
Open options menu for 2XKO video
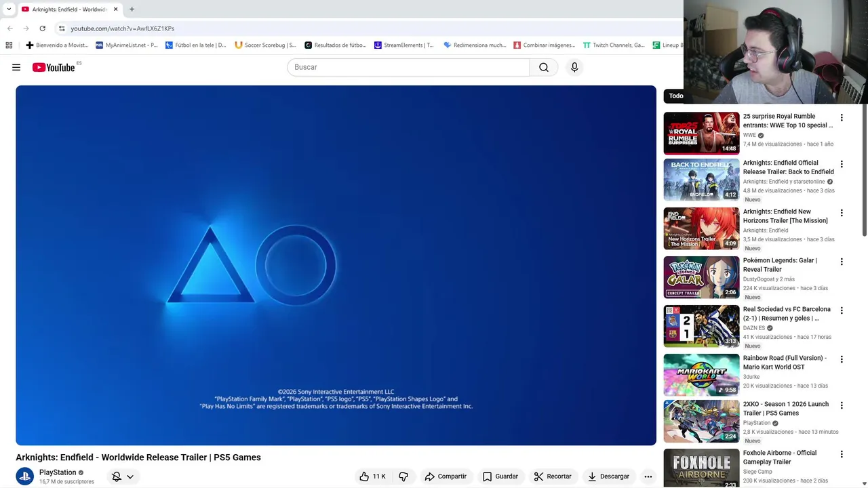click(x=842, y=405)
